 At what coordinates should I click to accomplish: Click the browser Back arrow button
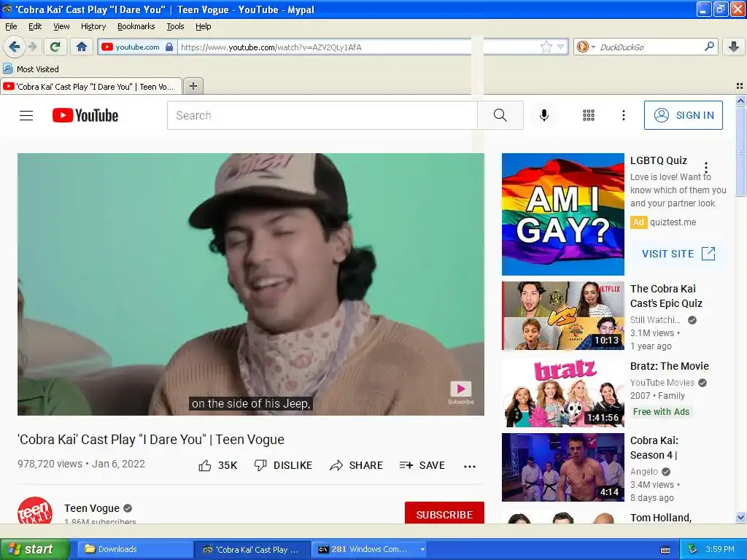14,47
